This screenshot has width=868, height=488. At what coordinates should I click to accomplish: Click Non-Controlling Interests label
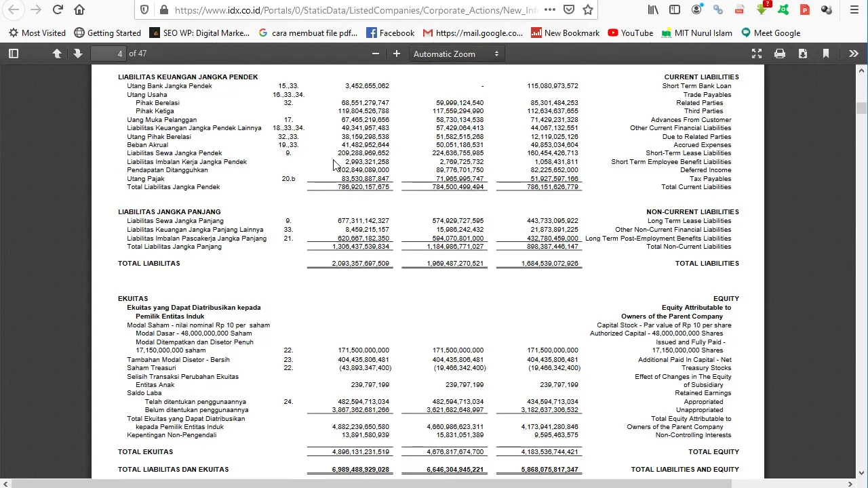pos(693,435)
